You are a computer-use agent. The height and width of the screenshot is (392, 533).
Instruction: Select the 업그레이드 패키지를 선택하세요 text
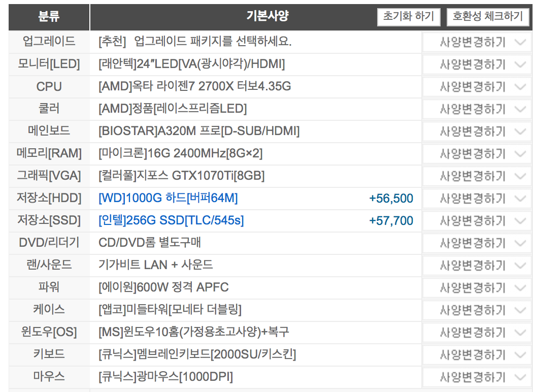(213, 42)
